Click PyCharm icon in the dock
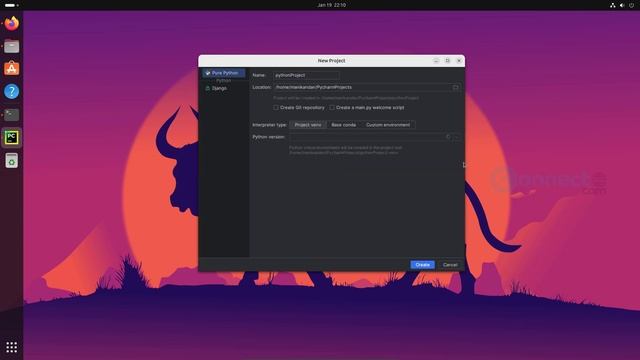 [11, 138]
